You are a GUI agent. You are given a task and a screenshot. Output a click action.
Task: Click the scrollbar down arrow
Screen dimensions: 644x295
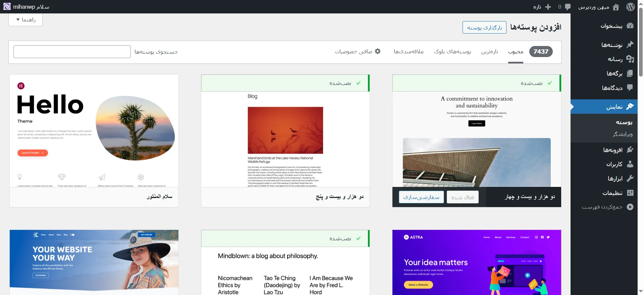641,292
